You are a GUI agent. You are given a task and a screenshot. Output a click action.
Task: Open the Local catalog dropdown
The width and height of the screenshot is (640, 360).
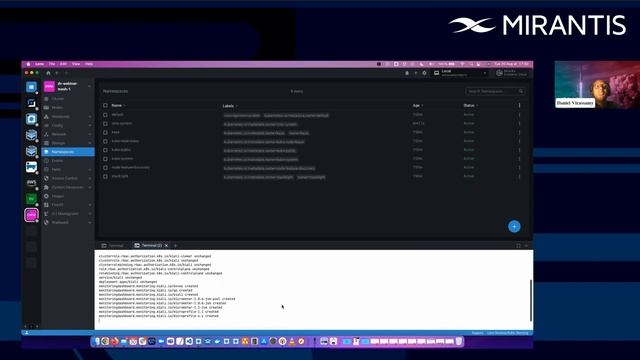460,73
